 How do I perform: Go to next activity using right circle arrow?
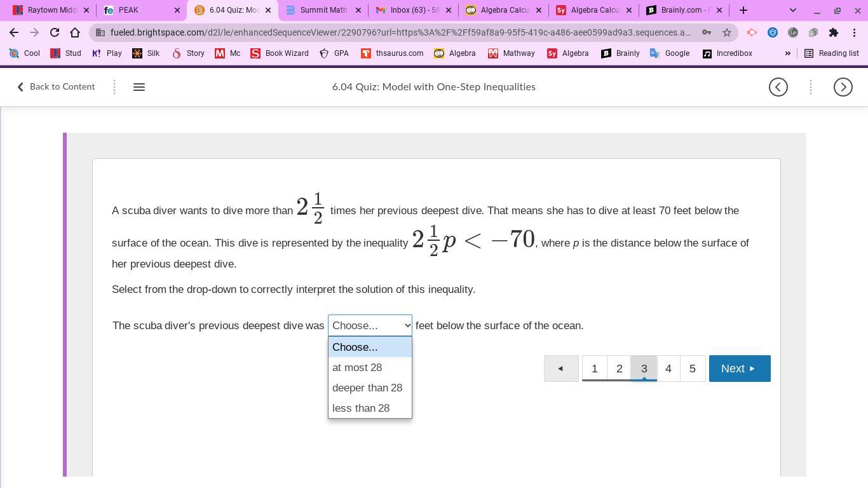point(843,87)
